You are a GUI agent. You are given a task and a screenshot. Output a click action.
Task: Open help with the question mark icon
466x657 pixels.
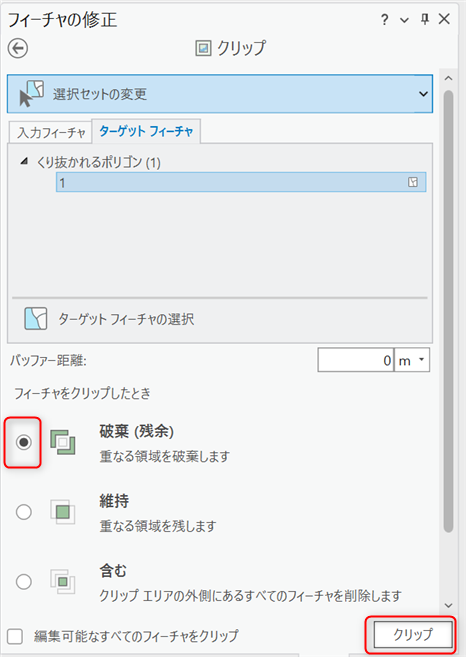(385, 20)
